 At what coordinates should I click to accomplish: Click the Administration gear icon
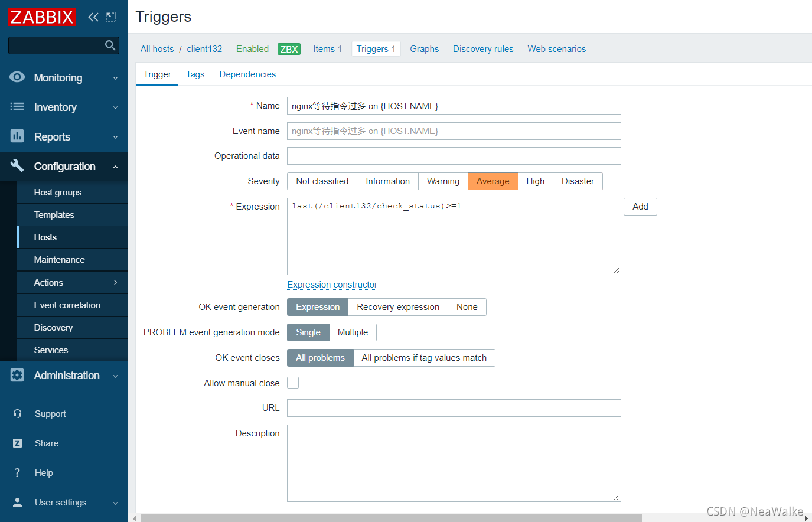[x=17, y=375]
